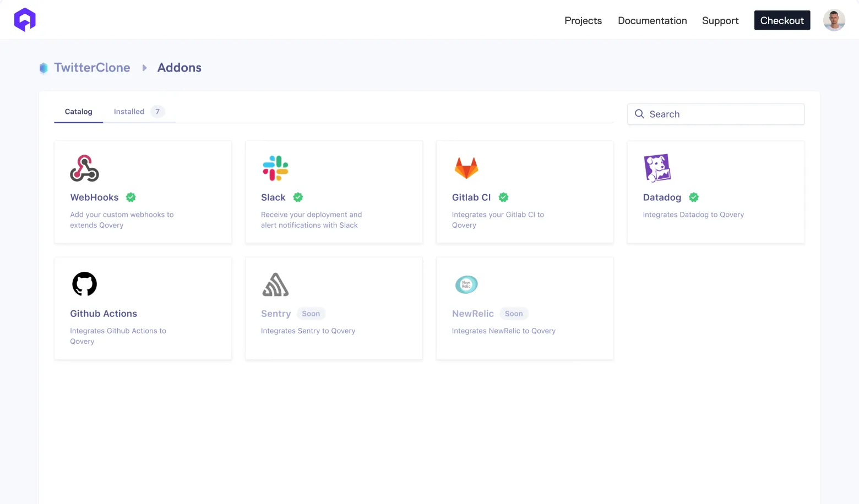This screenshot has height=504, width=859.
Task: Open Projects in top navigation
Action: tap(583, 20)
